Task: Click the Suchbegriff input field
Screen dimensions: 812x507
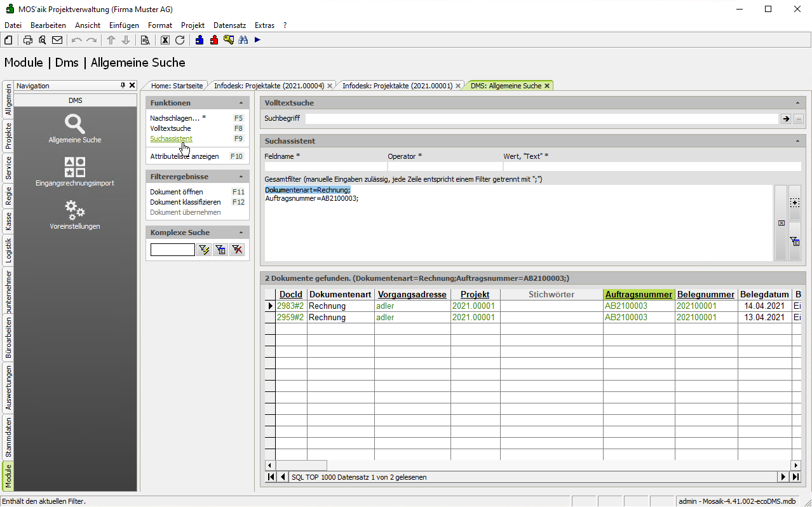Action: click(x=541, y=119)
